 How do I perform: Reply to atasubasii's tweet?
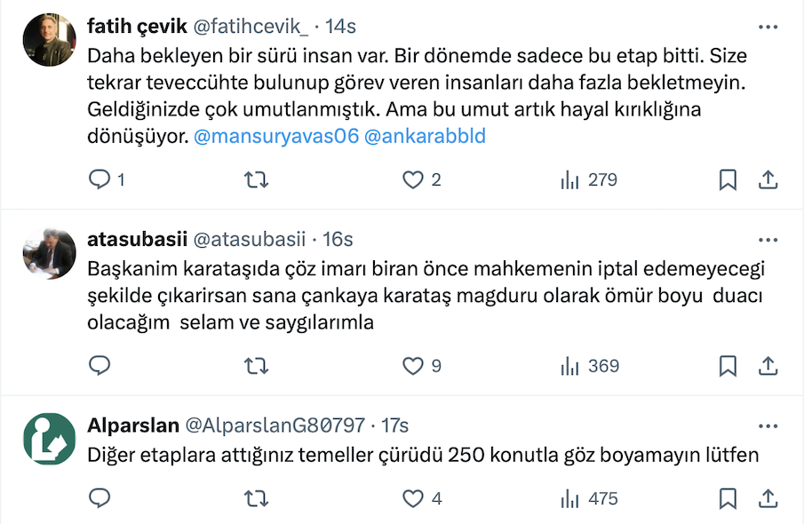[100, 366]
